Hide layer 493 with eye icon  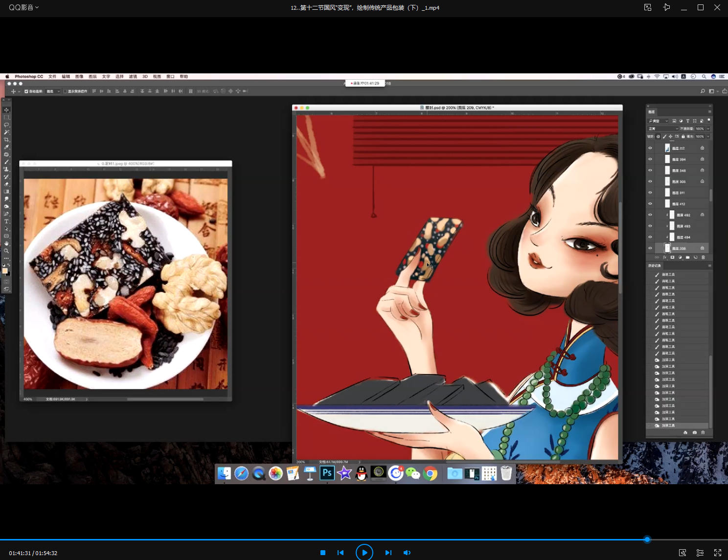click(x=650, y=226)
